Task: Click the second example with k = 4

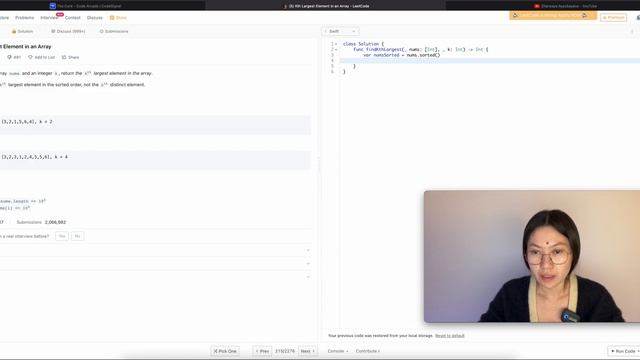Action: pos(155,160)
